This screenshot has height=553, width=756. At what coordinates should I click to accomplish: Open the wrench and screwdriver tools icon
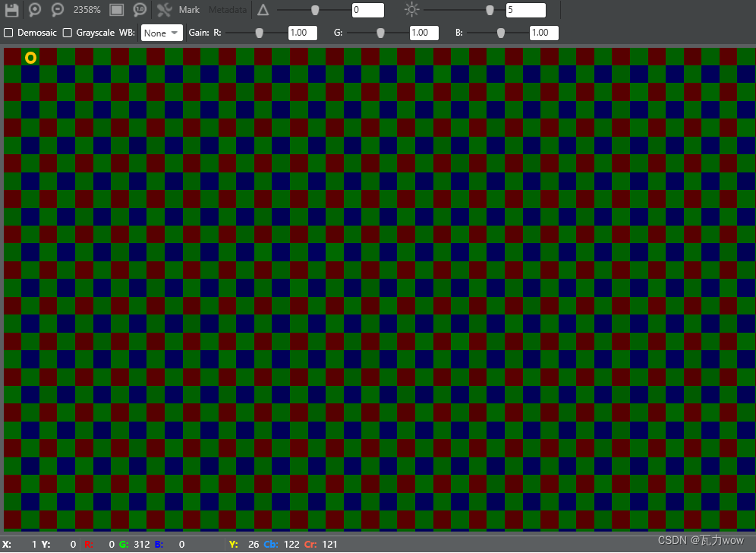(165, 10)
